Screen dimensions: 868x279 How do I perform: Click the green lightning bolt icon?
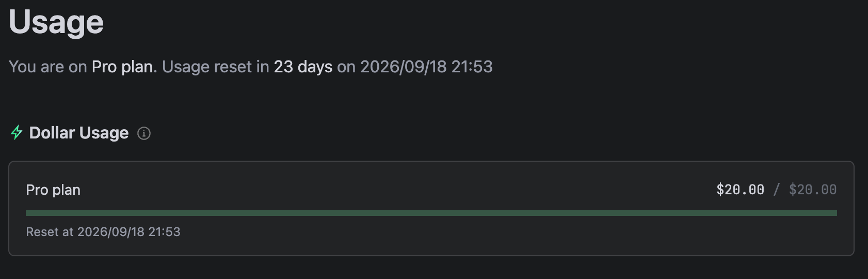[x=17, y=133]
